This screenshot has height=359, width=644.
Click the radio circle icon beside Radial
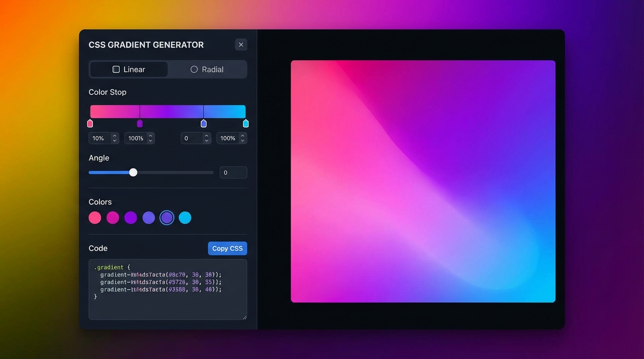click(x=194, y=69)
